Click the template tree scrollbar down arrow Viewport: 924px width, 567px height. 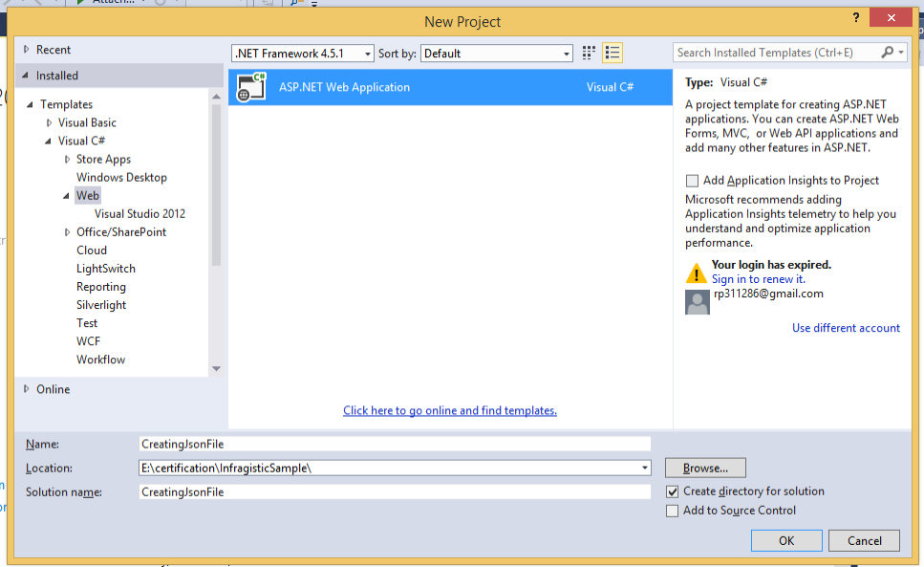(x=216, y=368)
